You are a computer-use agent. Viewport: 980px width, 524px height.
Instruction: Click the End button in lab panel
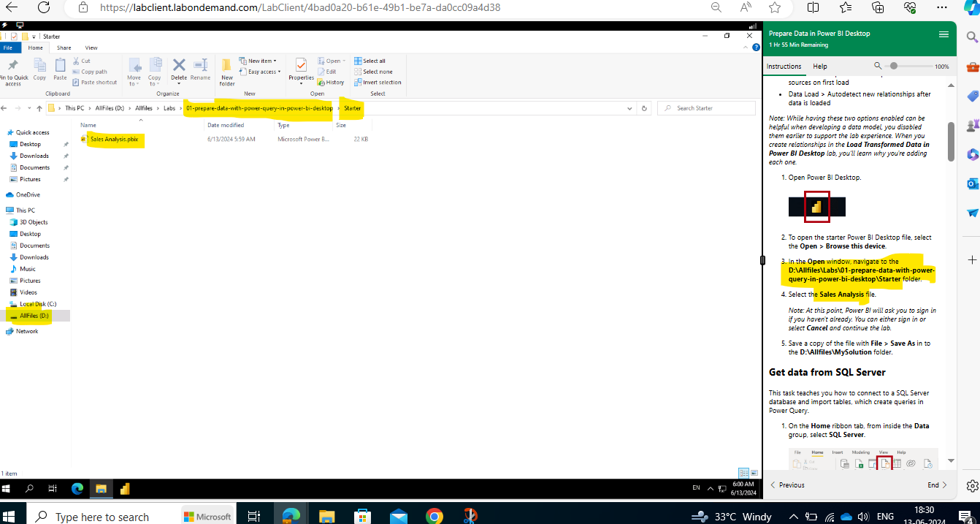click(938, 485)
